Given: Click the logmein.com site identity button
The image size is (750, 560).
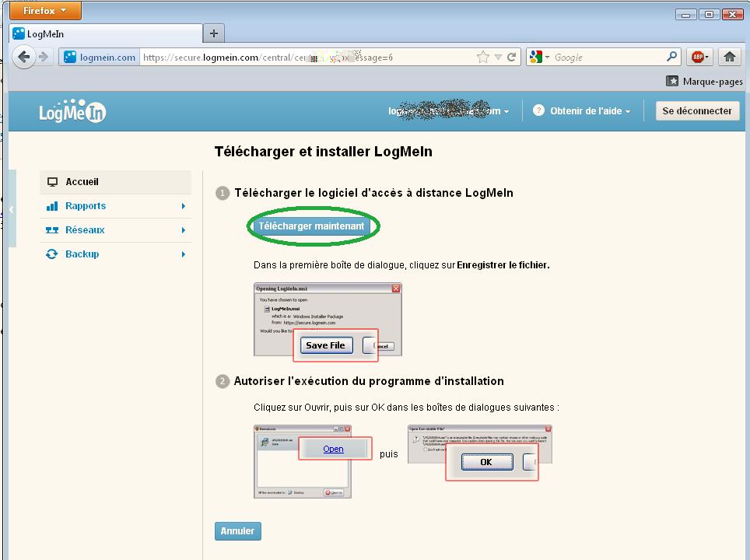Looking at the screenshot, I should tap(100, 58).
